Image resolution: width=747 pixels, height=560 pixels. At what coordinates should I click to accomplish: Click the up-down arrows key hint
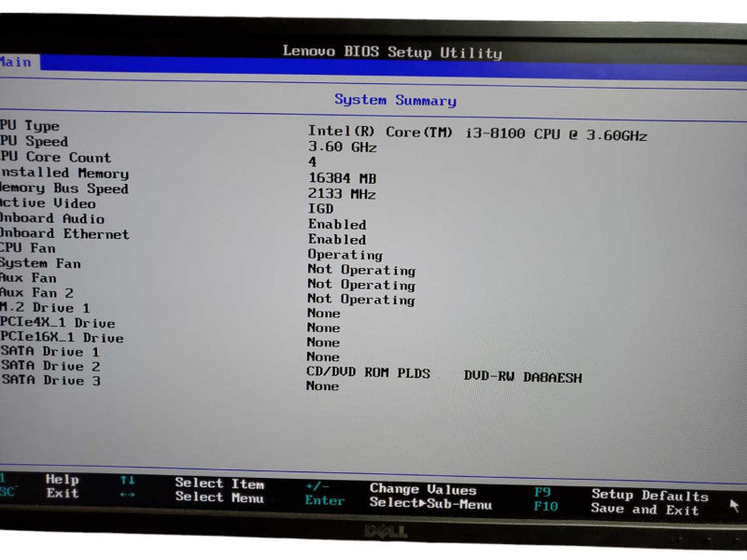tap(127, 480)
